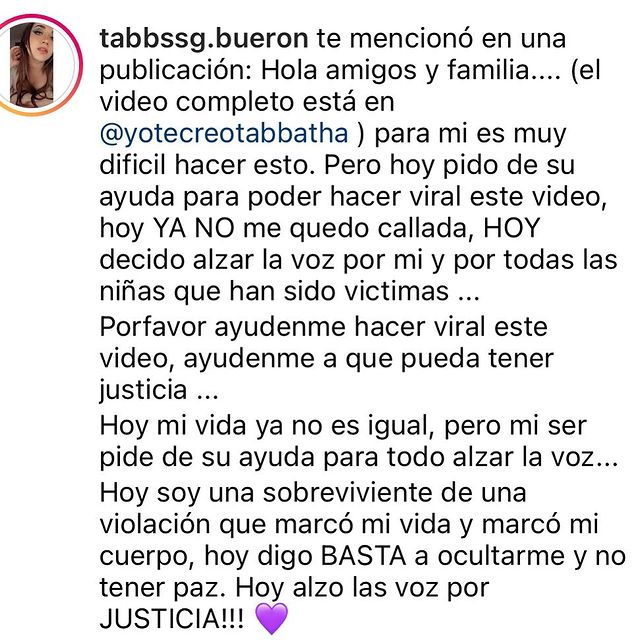640x640 pixels.
Task: Tap the 'justicia ...' line
Action: coord(159,390)
